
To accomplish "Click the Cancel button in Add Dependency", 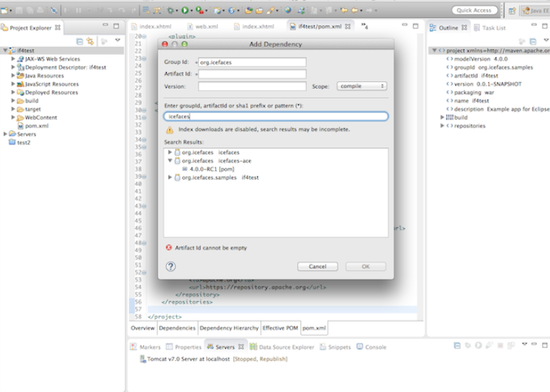I will [x=317, y=266].
